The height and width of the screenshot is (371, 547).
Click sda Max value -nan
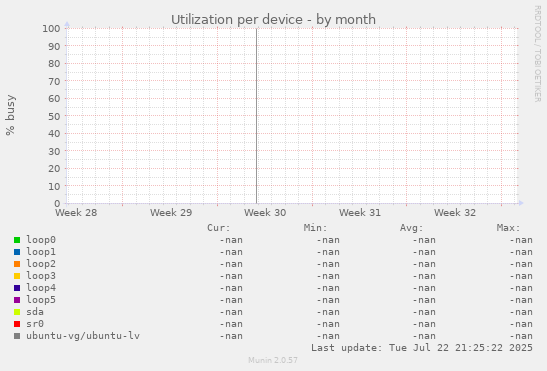(521, 312)
